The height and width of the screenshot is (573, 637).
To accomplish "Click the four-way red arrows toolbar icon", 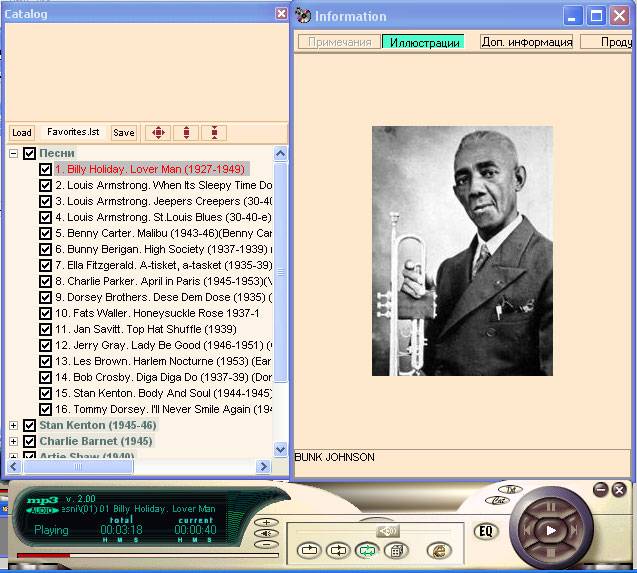I will [158, 132].
